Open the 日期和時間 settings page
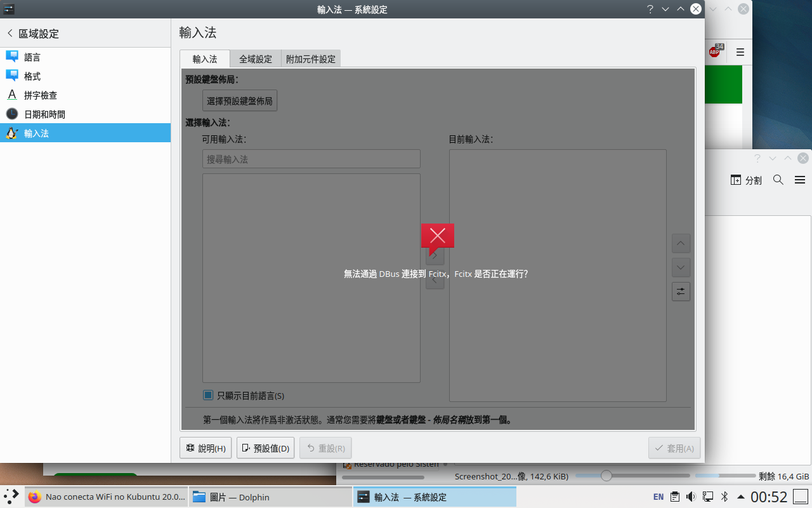This screenshot has width=812, height=508. (x=85, y=114)
